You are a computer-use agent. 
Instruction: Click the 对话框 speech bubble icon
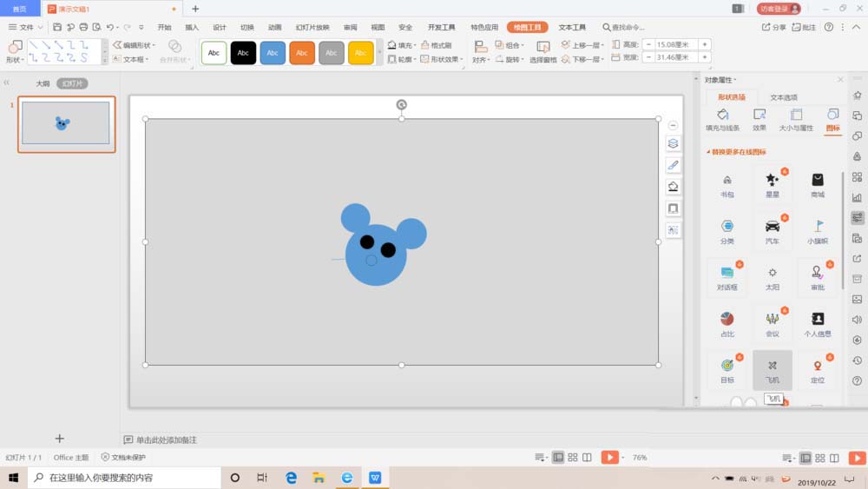coord(727,274)
